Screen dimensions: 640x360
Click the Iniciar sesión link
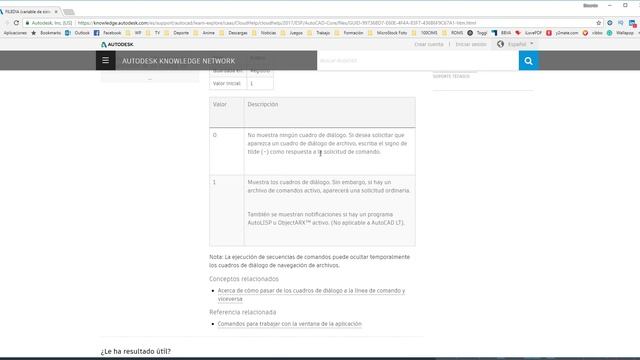click(471, 44)
